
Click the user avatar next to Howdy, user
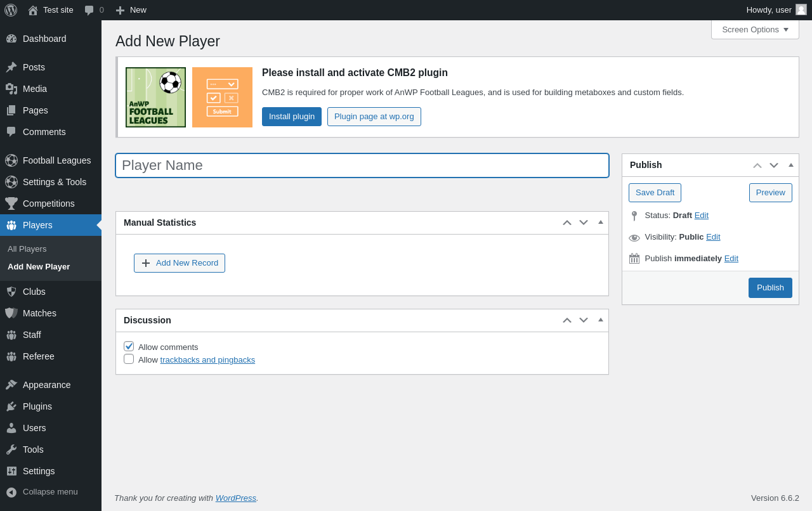click(x=801, y=10)
